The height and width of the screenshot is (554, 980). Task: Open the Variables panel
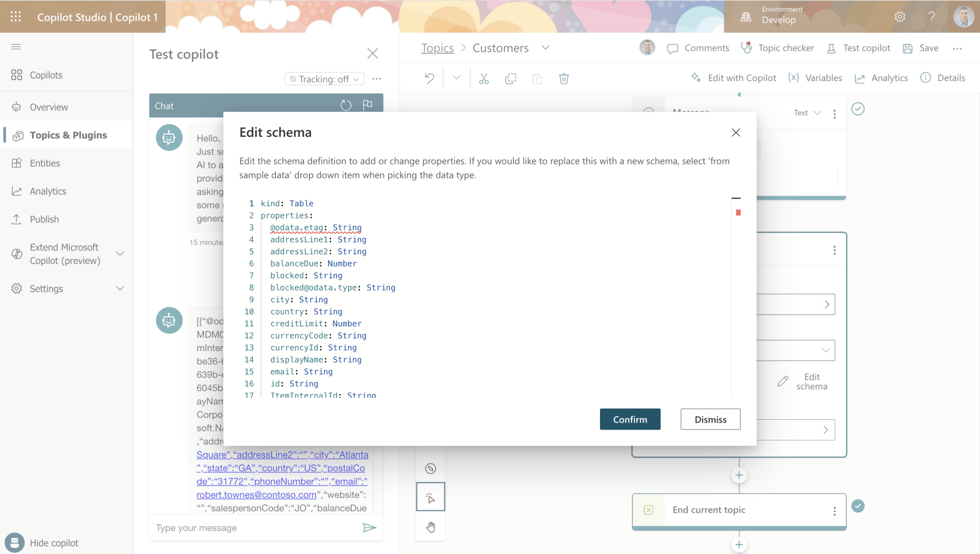click(815, 78)
